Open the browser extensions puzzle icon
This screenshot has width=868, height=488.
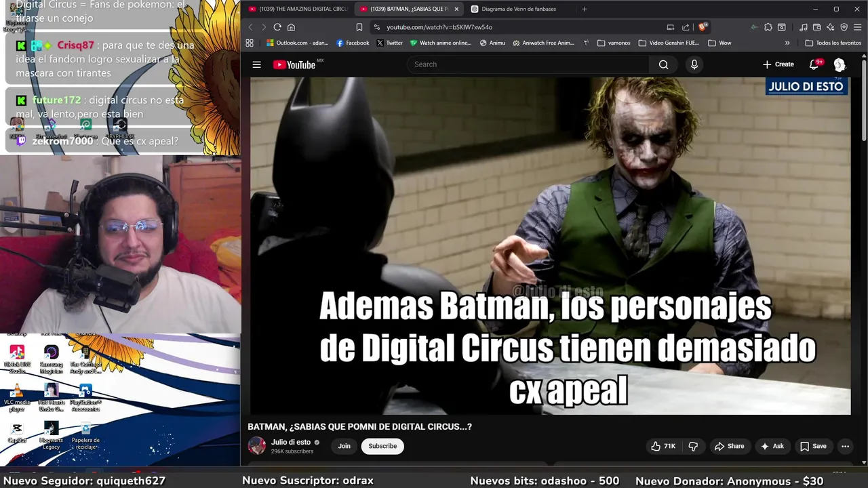(768, 27)
